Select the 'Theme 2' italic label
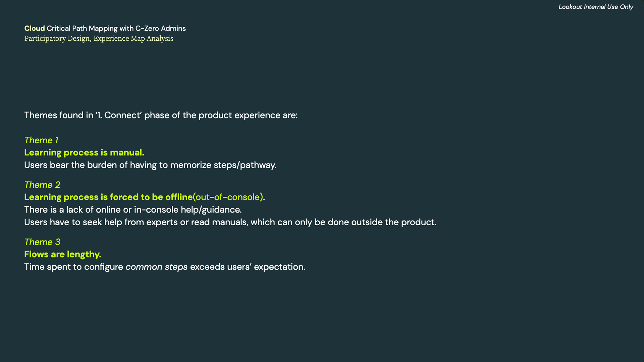Viewport: 644px width, 362px height. (42, 185)
